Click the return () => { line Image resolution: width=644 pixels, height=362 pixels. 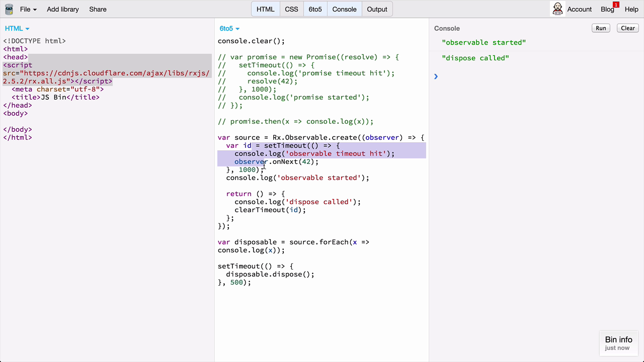pyautogui.click(x=256, y=194)
